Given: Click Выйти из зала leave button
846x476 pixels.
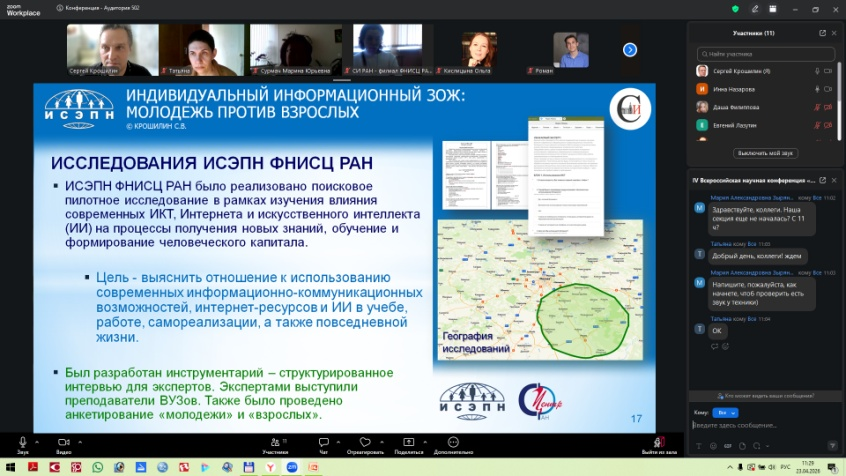Looking at the screenshot, I should 659,445.
